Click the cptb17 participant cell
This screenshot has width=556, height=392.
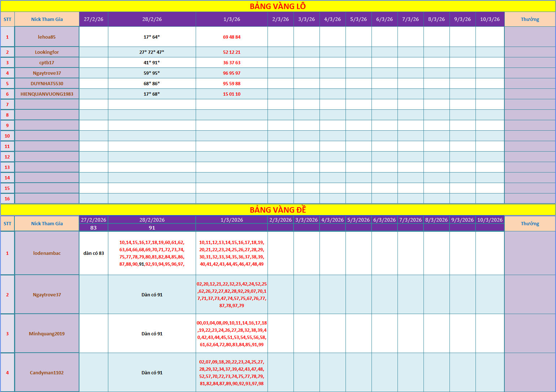click(47, 62)
